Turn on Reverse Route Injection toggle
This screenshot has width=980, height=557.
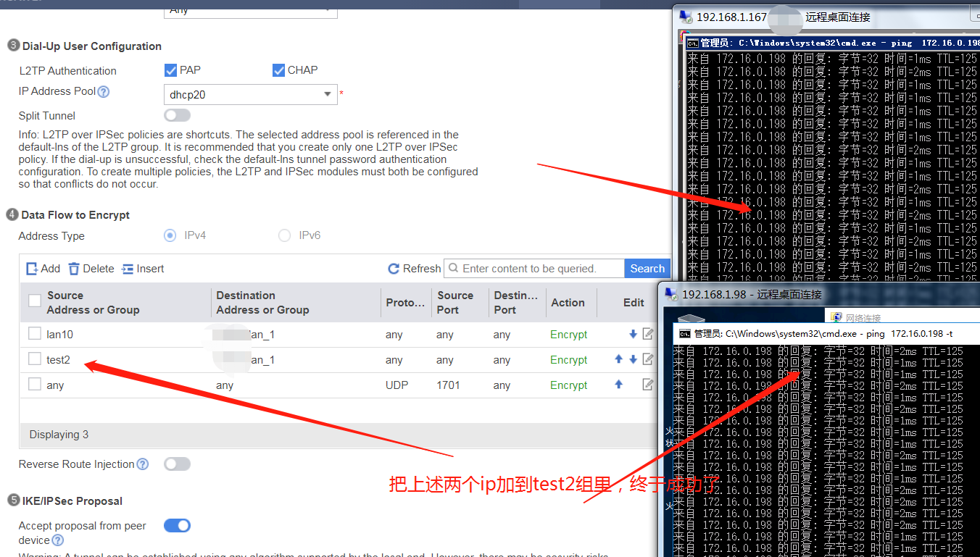177,464
